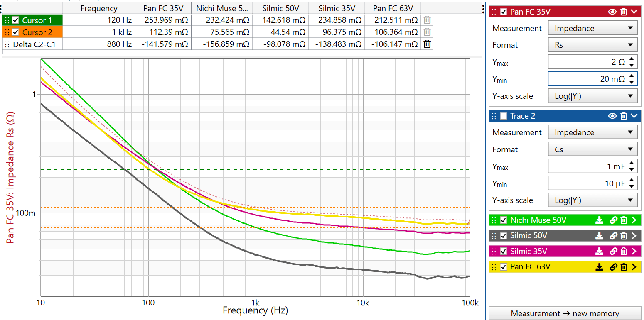Download Pan FC 63V memory data
This screenshot has width=644, height=320.
[x=599, y=267]
